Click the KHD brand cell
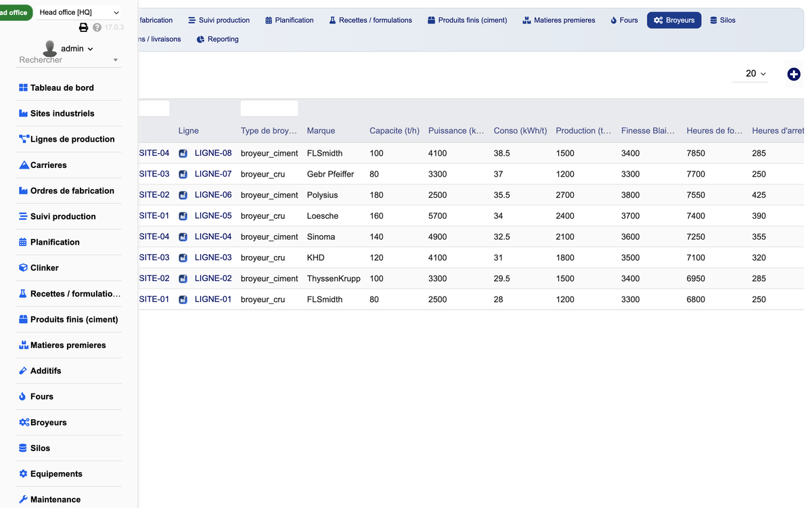Image resolution: width=812 pixels, height=508 pixels. pos(315,258)
